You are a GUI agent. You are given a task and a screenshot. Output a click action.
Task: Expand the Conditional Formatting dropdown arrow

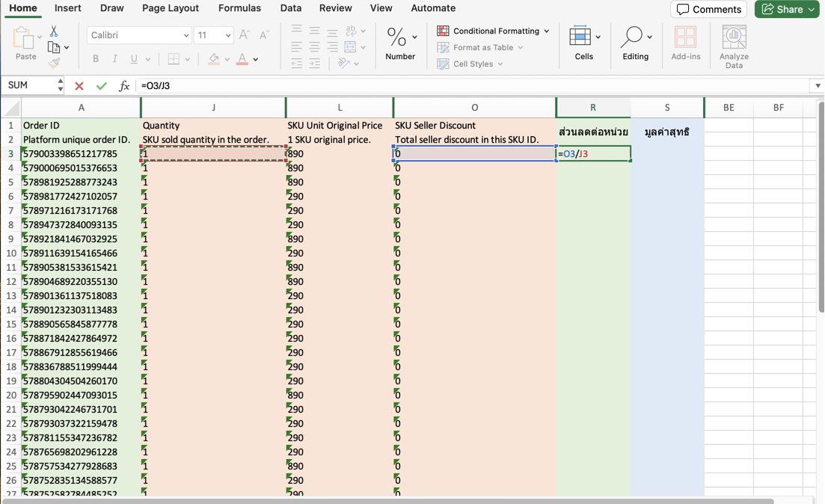[x=547, y=31]
